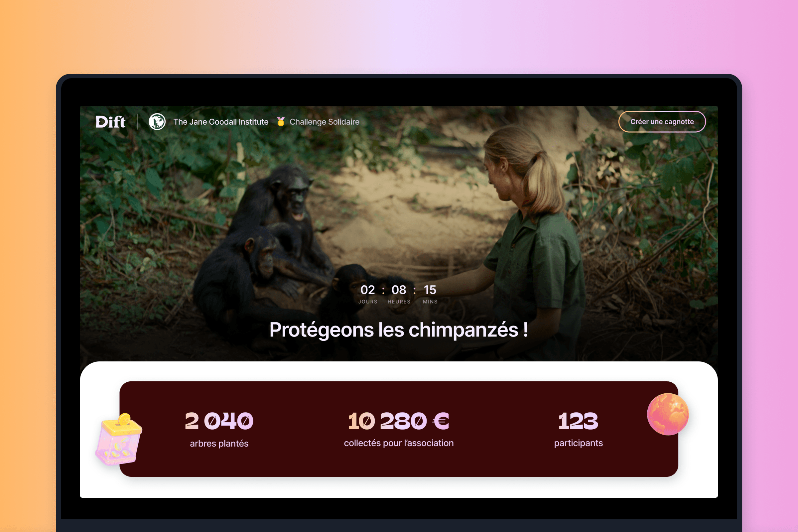Open The Jane Goodall Institute link
This screenshot has width=798, height=532.
221,122
